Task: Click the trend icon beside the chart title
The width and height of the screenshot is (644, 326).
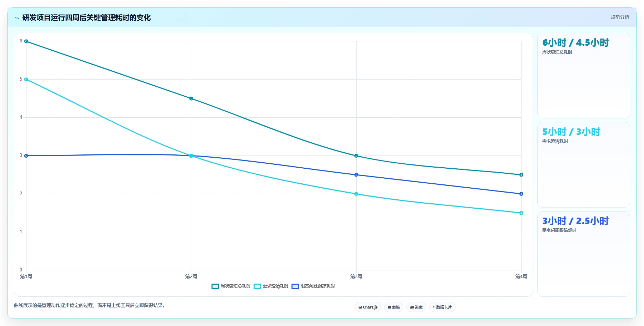Action: pos(17,18)
